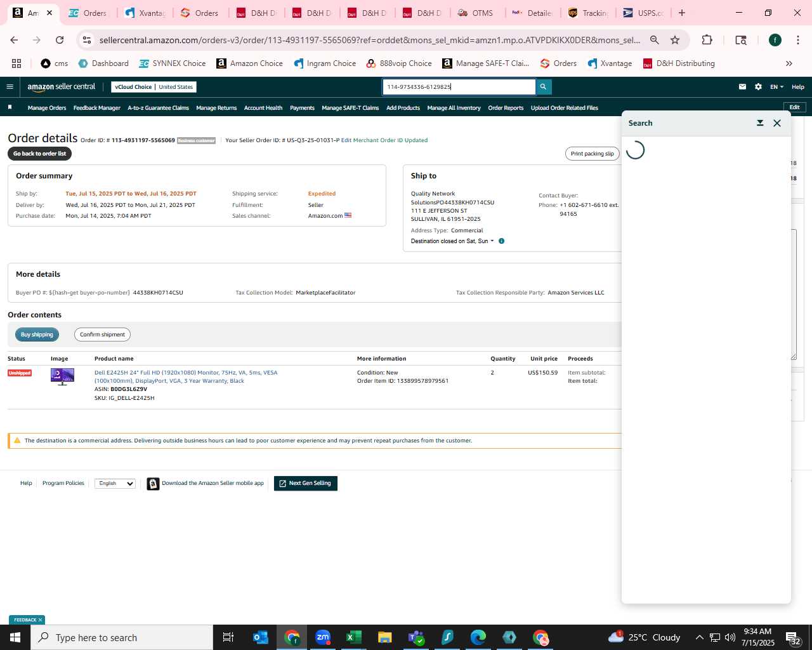Open the English language select box

click(x=115, y=484)
